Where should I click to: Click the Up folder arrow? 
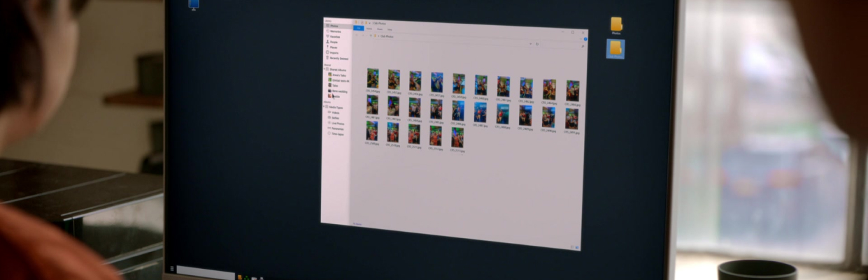[x=371, y=36]
